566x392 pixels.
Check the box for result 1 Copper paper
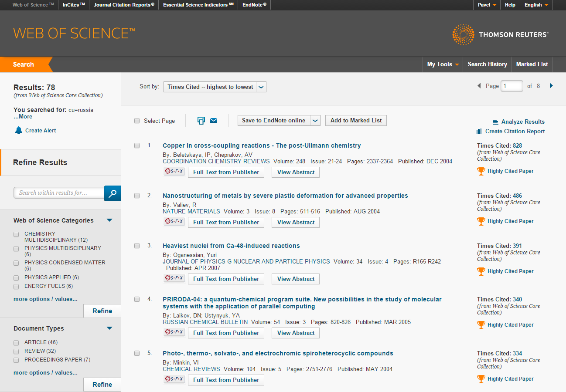[137, 145]
